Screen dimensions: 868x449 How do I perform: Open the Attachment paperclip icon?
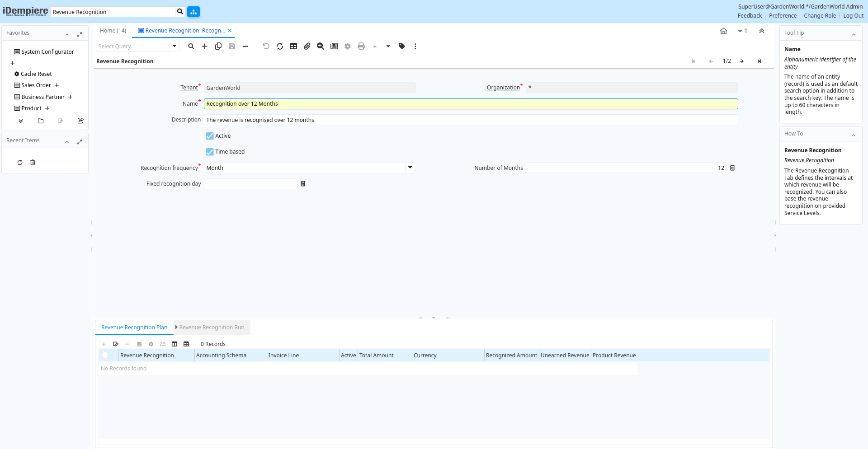click(307, 46)
